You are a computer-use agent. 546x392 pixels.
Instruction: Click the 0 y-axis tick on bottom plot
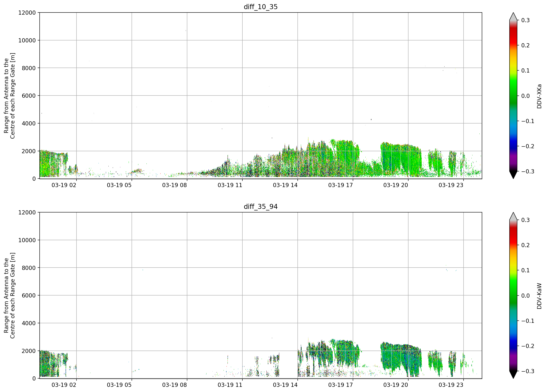point(34,379)
